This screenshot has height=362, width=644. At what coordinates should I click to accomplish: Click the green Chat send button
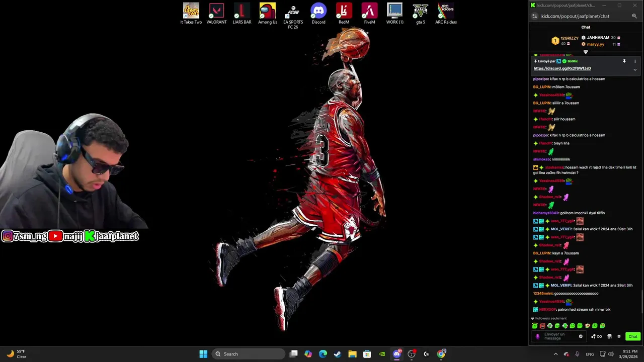[x=633, y=336]
